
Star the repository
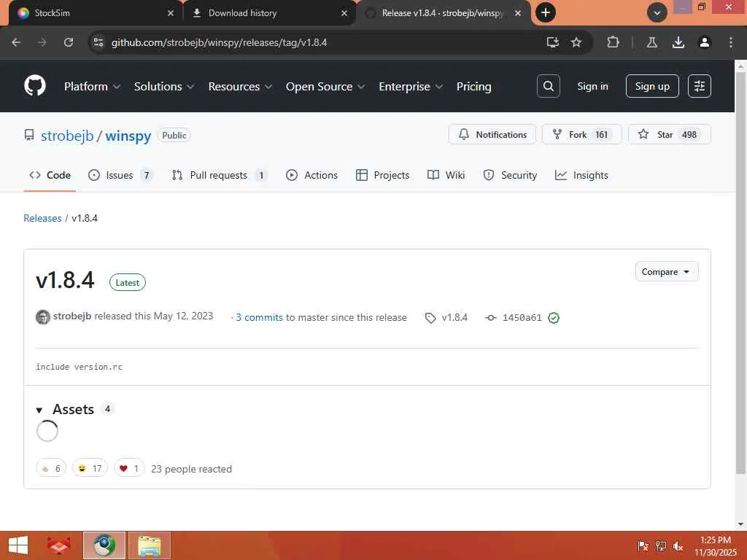tap(670, 134)
